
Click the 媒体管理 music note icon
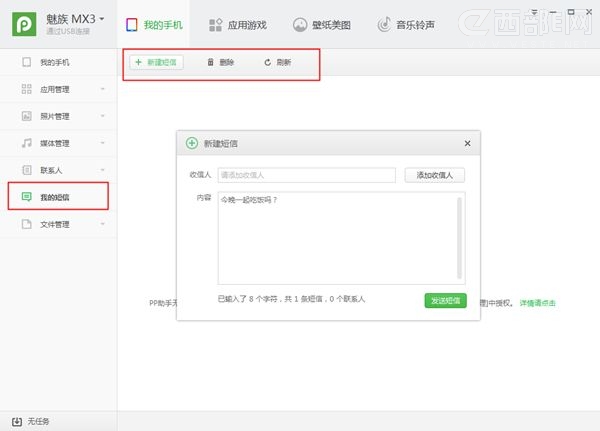point(27,143)
